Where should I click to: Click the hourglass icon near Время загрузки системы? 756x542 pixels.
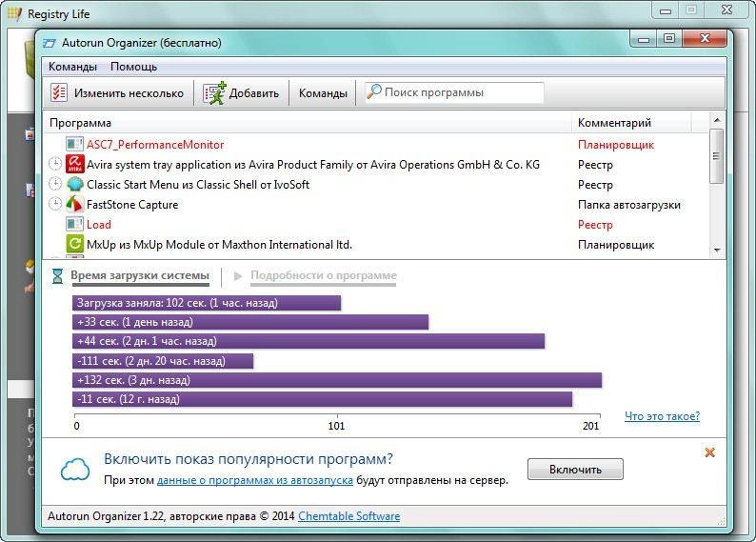[57, 276]
